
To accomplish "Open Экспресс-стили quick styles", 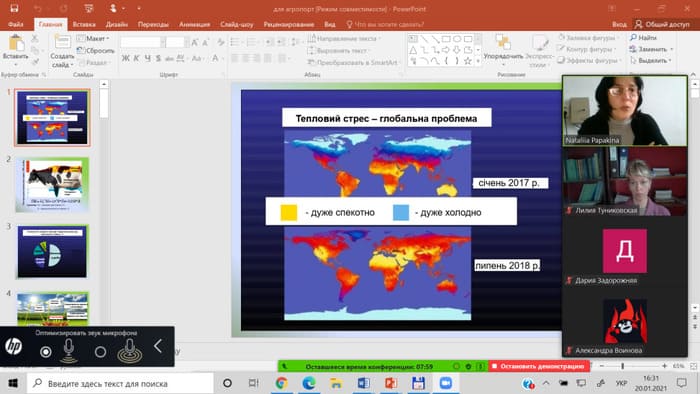I will click(x=539, y=51).
